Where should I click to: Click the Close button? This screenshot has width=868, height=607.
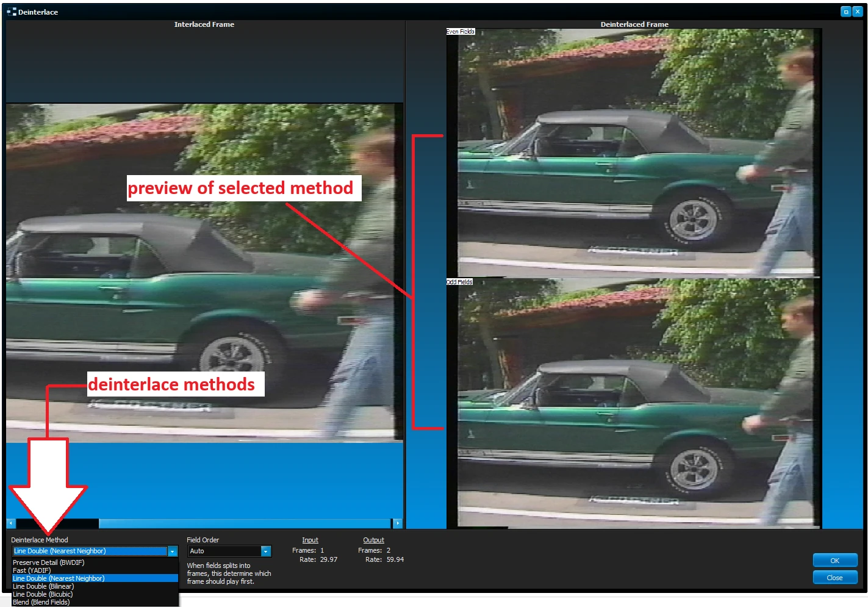pos(834,578)
